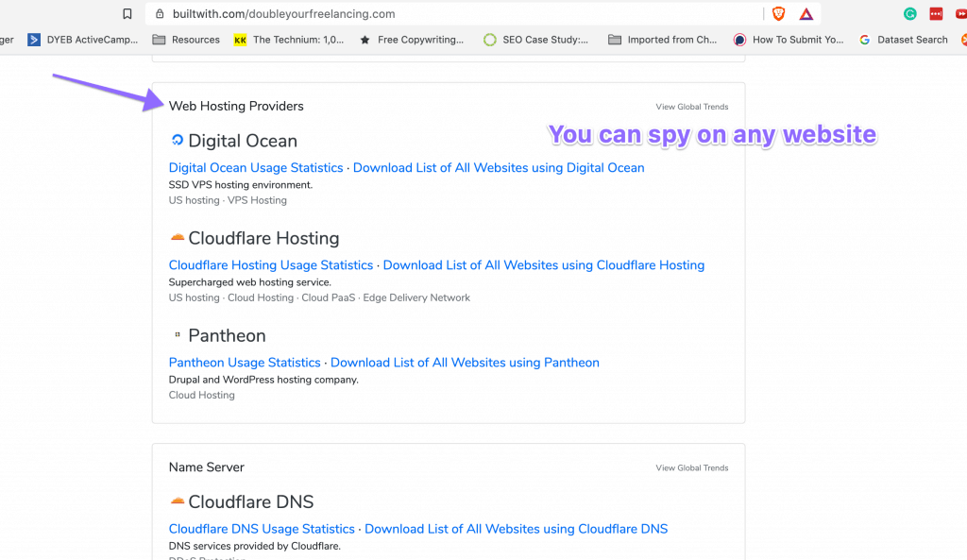Open the DYEB ActiveCamp bookmark
Viewport: 967px width, 560px height.
click(x=83, y=40)
